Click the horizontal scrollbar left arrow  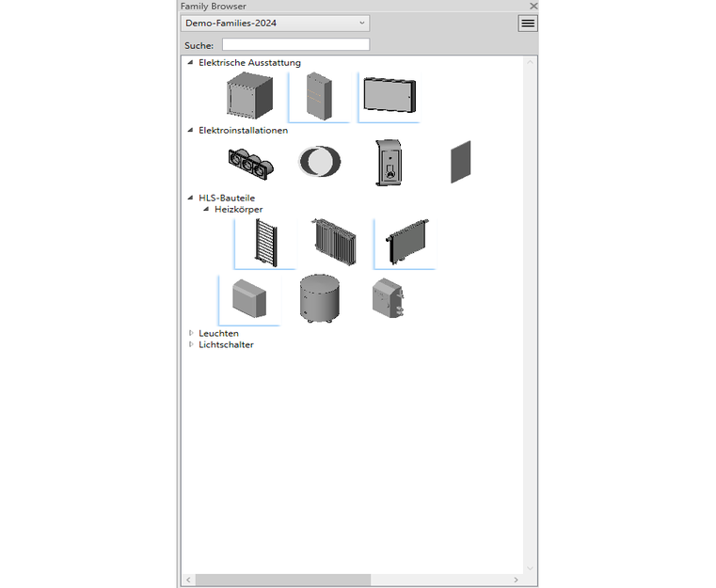(188, 580)
